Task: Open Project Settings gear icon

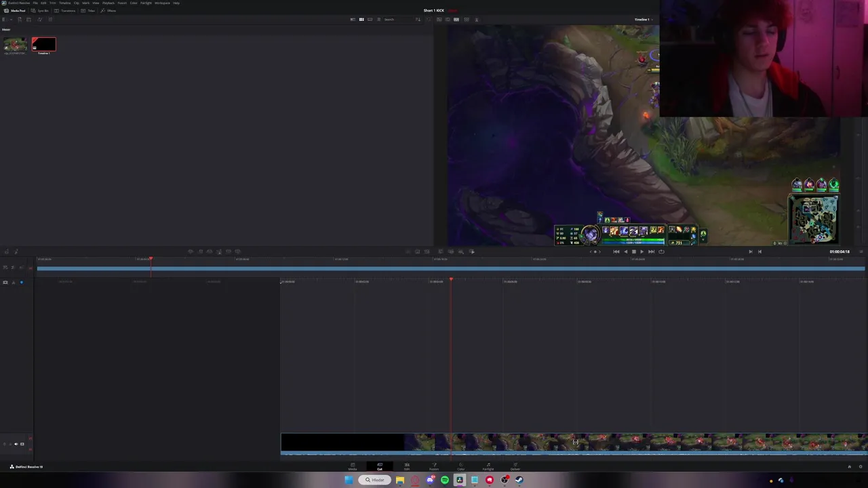Action: (x=861, y=466)
